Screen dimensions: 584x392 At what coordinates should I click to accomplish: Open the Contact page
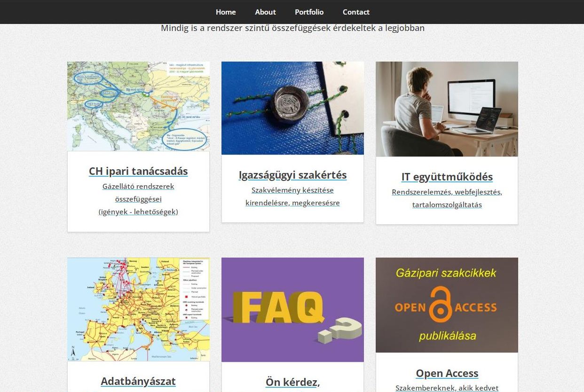[x=356, y=12]
